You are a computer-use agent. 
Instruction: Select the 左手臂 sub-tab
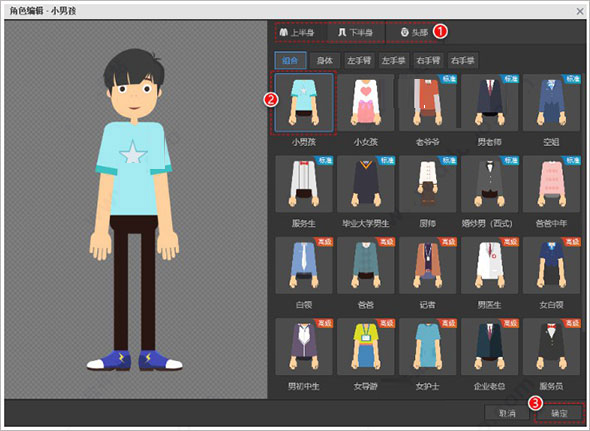359,60
